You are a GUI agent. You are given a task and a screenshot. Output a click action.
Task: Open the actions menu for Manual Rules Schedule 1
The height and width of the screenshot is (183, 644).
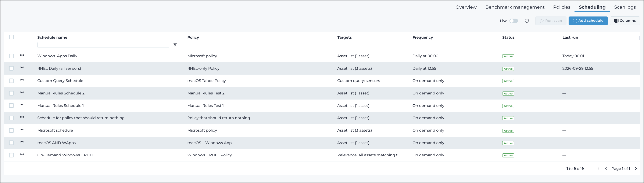[x=22, y=104]
